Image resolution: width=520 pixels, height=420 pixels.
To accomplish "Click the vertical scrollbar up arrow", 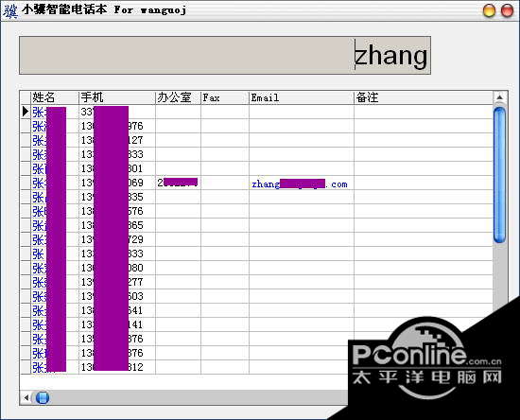I will (500, 97).
